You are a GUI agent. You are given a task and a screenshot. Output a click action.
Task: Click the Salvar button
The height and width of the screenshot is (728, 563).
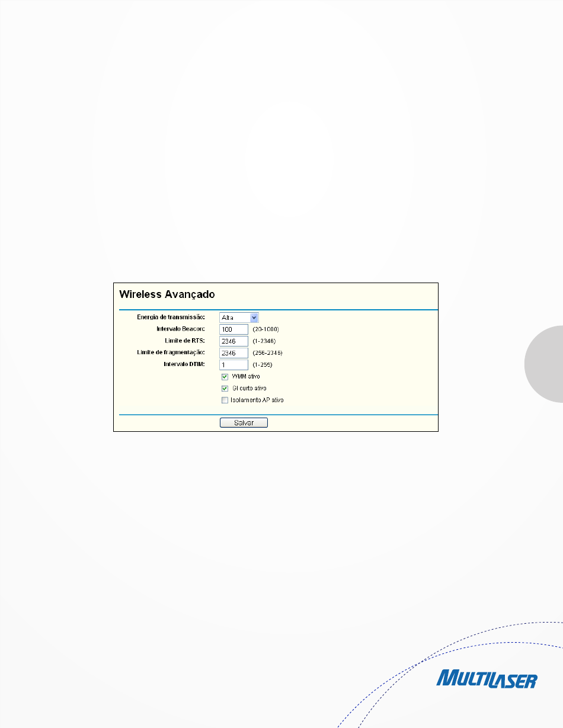(244, 423)
